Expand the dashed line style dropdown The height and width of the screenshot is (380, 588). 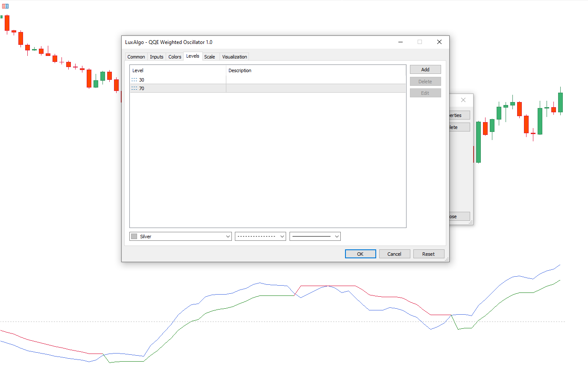282,237
